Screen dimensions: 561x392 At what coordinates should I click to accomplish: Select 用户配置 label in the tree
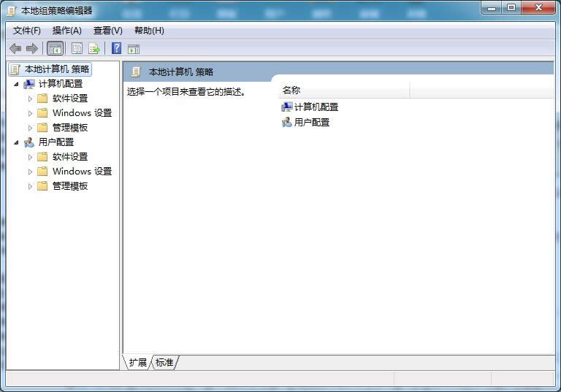point(56,142)
